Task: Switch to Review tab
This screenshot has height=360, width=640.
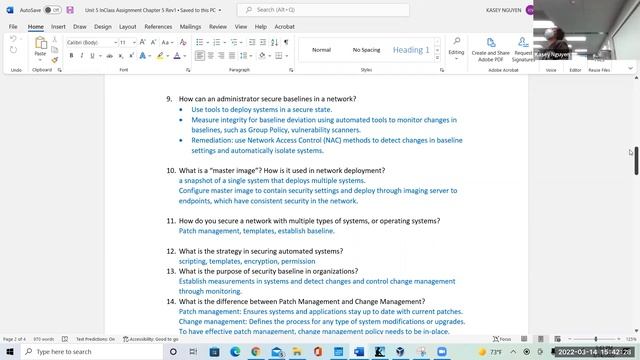Action: pos(218,27)
